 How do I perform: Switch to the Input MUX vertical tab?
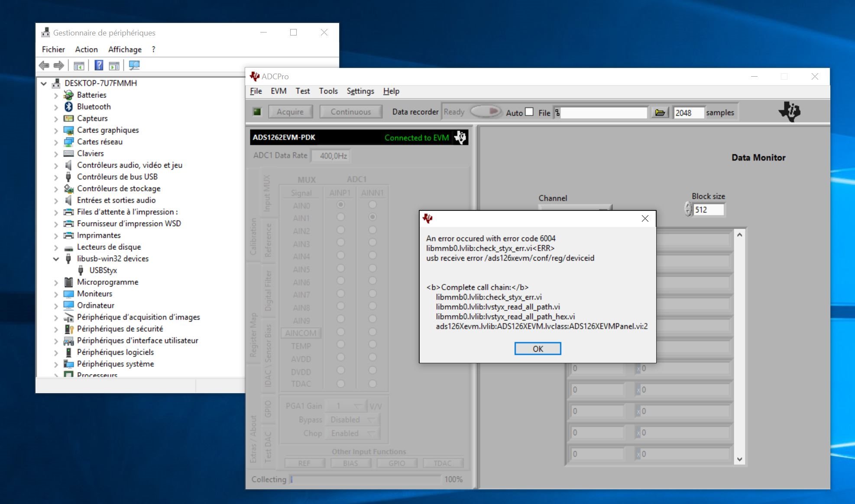pyautogui.click(x=266, y=193)
